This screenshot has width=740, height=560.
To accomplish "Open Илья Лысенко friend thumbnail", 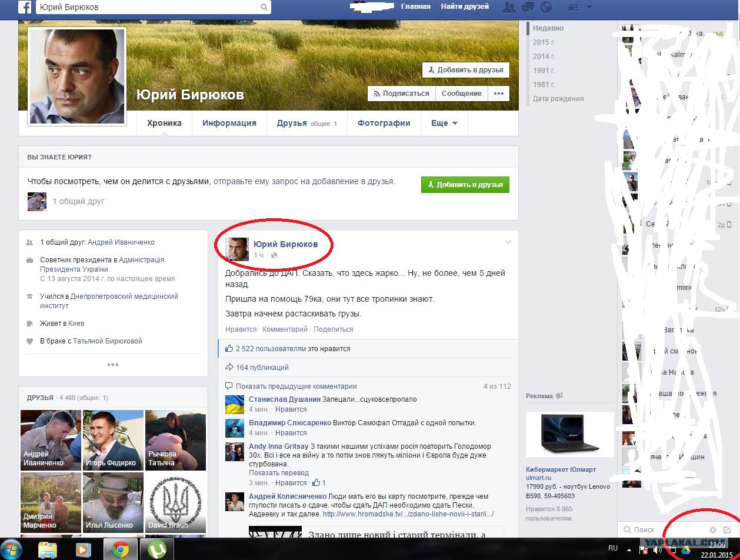I will 114,502.
